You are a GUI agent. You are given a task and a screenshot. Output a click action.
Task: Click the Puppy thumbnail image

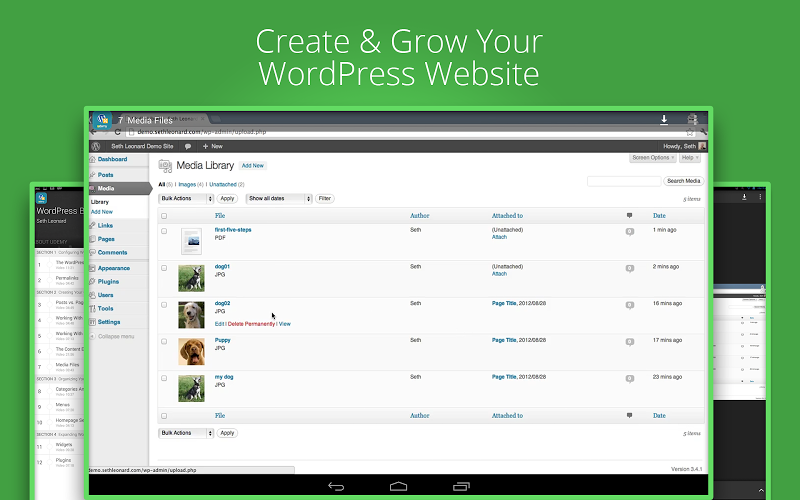click(191, 352)
